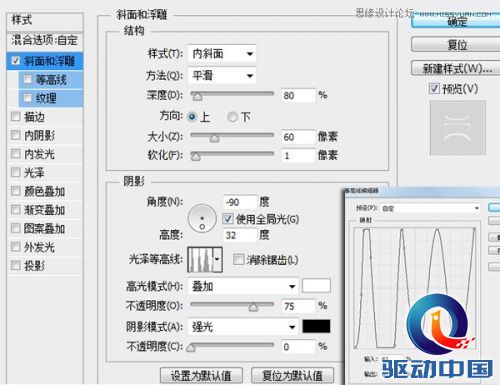The image size is (500, 385).
Task: Click the 复位 button
Action: (456, 44)
